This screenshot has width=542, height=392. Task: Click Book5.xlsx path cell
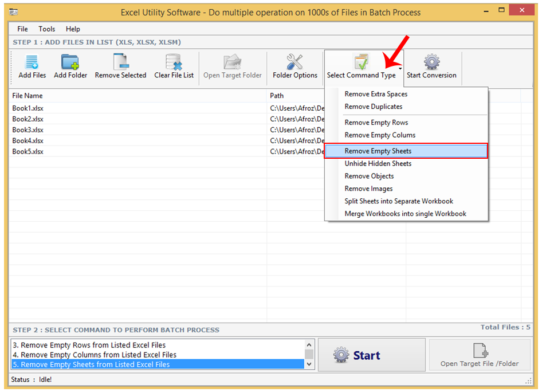pyautogui.click(x=296, y=151)
